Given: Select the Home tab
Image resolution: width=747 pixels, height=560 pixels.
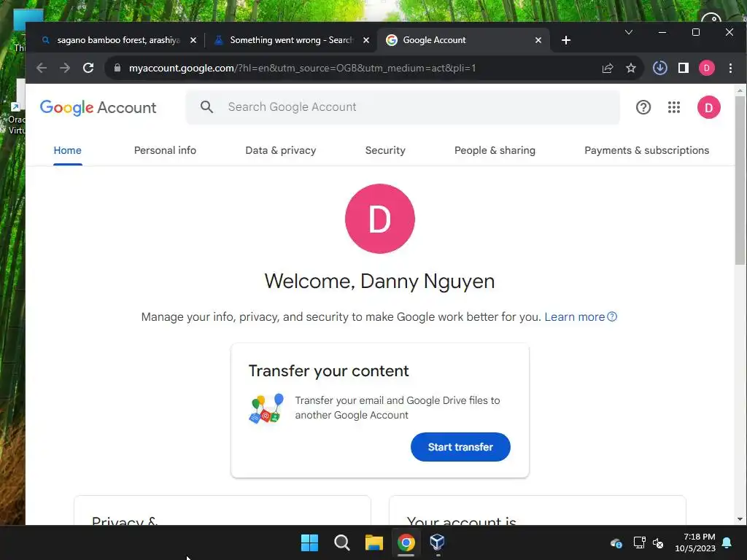Looking at the screenshot, I should tap(67, 150).
